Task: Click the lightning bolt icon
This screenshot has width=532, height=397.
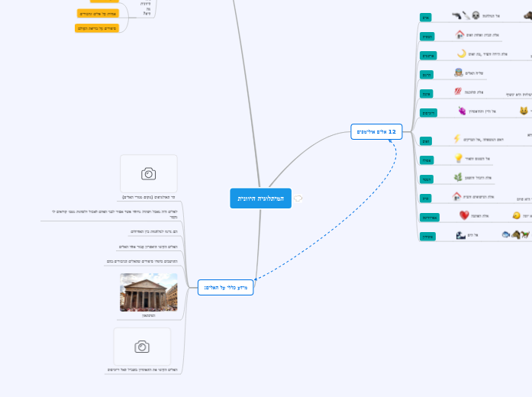Action: [457, 138]
